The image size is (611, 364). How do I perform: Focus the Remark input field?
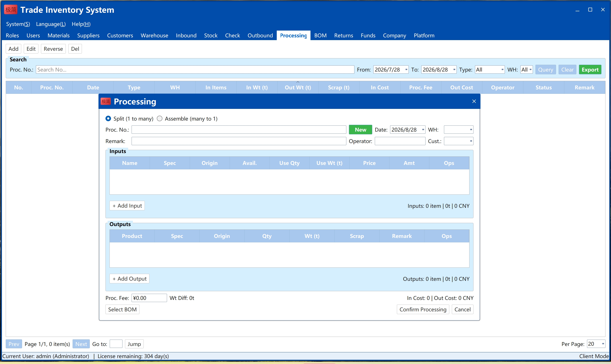coord(239,141)
